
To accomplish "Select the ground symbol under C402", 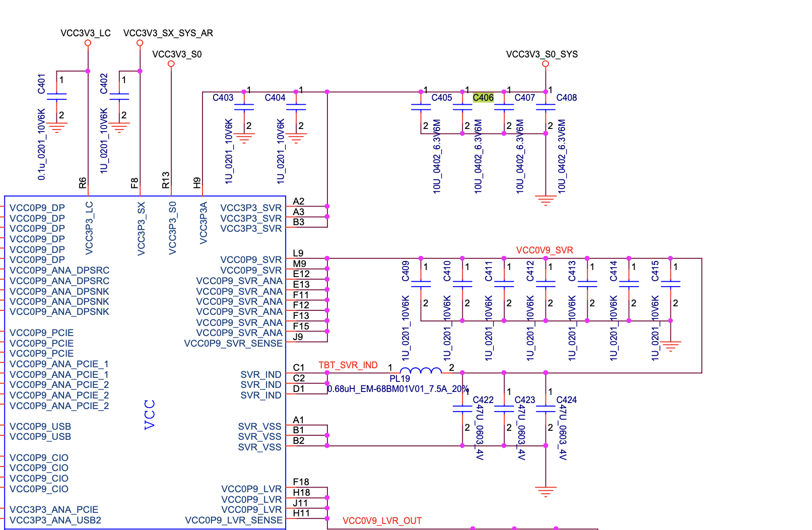I will [119, 127].
